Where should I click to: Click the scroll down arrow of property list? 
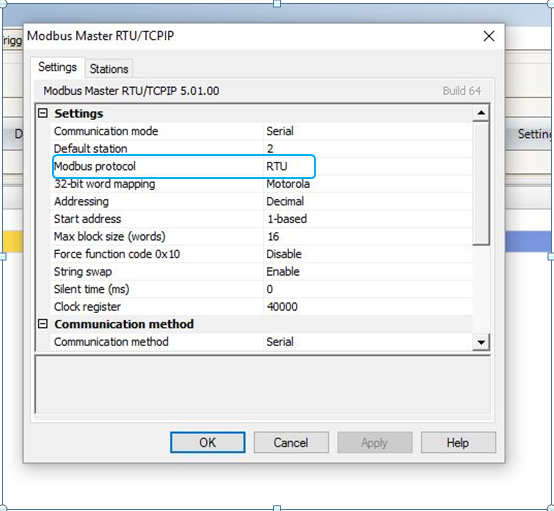coord(481,342)
